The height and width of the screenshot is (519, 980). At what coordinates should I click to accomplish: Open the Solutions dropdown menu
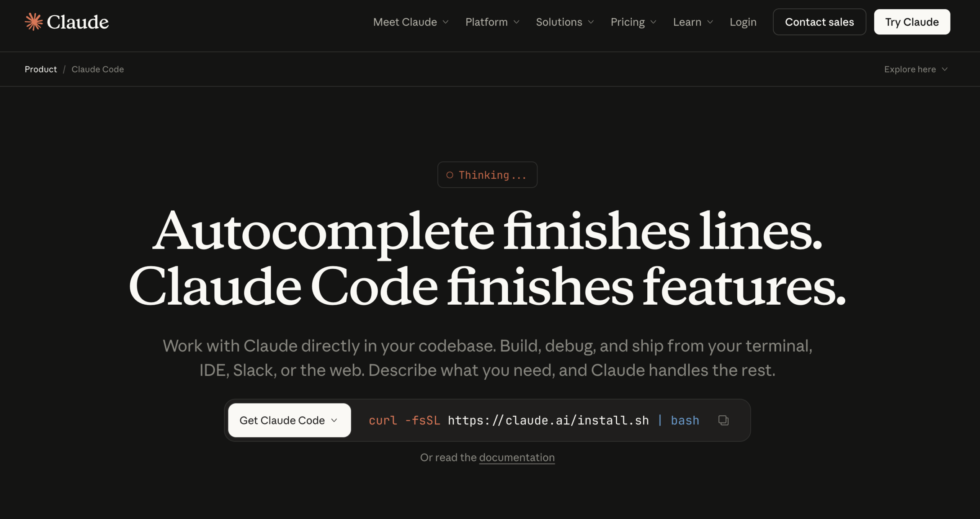click(x=559, y=22)
